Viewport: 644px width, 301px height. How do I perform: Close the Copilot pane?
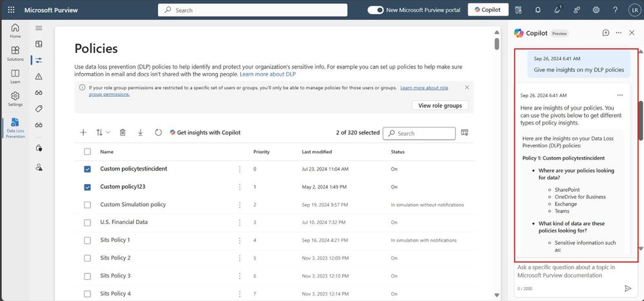(632, 33)
